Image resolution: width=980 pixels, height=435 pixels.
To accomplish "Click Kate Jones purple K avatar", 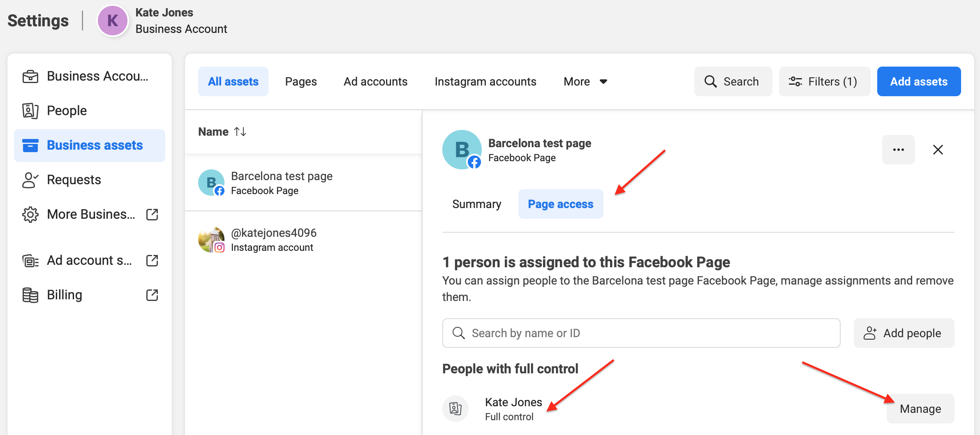I will (x=113, y=21).
